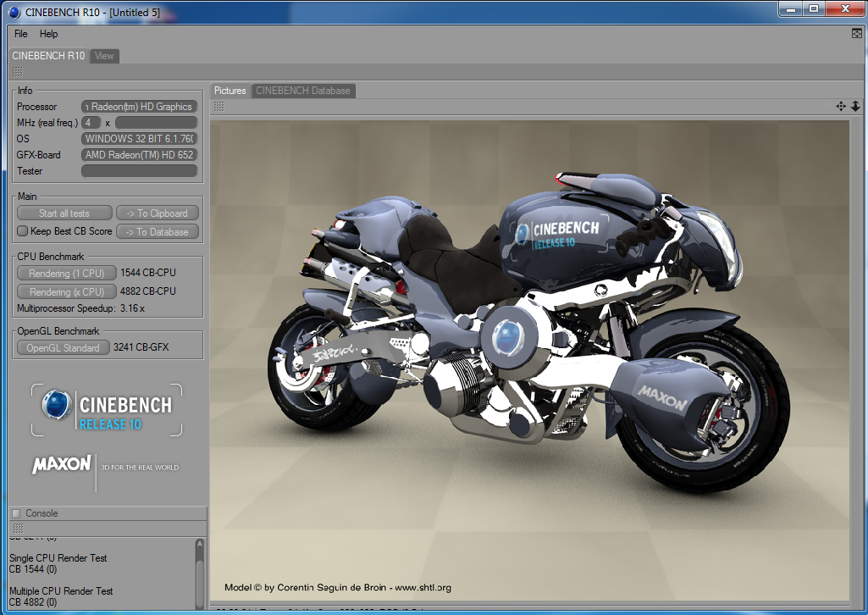The width and height of the screenshot is (868, 615).
Task: Toggle the Console checkbox
Action: (x=16, y=513)
